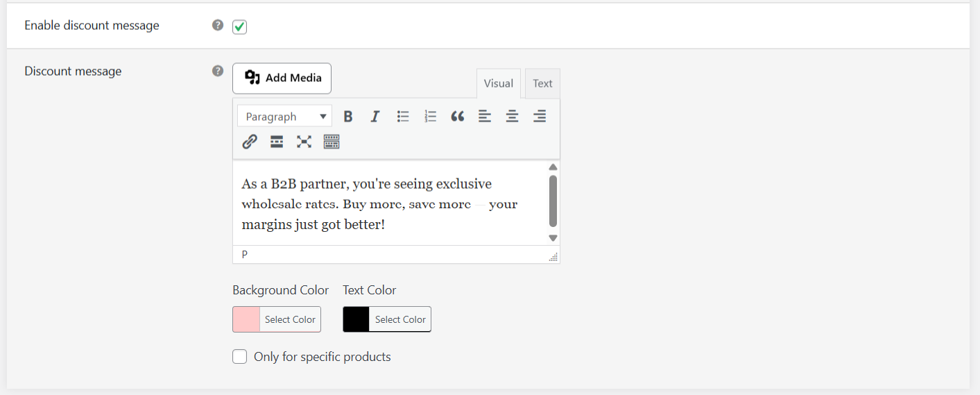This screenshot has width=980, height=395.
Task: Toggle the extra toolbar row
Action: click(332, 142)
